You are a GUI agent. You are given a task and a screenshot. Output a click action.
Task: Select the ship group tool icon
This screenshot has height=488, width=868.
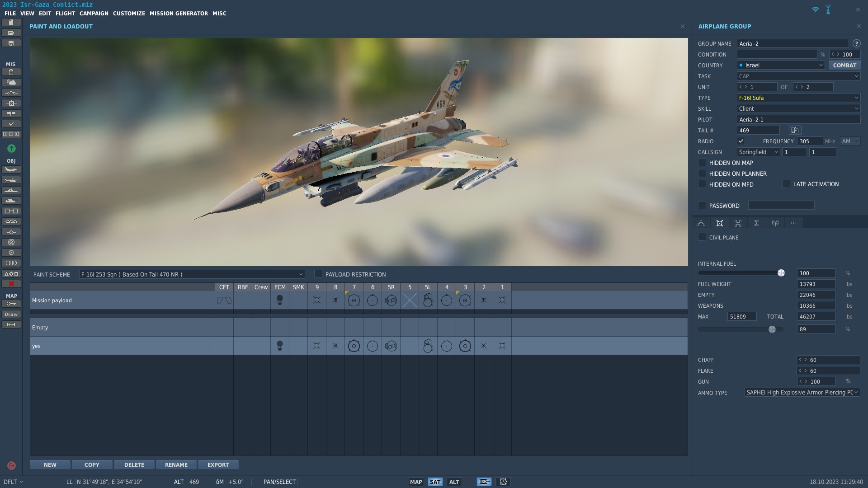pyautogui.click(x=11, y=191)
